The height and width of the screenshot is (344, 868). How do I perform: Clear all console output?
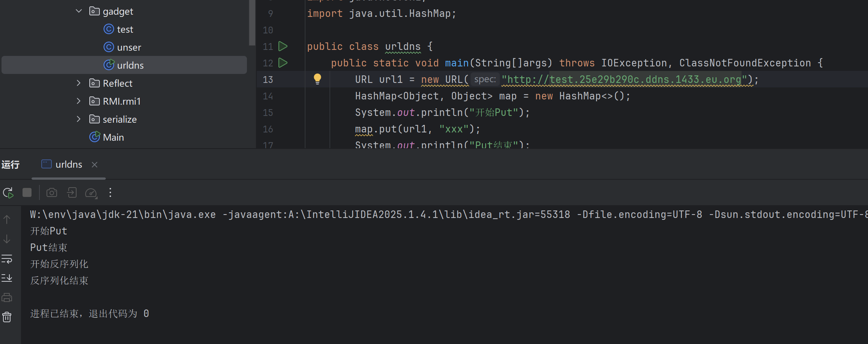(x=7, y=317)
